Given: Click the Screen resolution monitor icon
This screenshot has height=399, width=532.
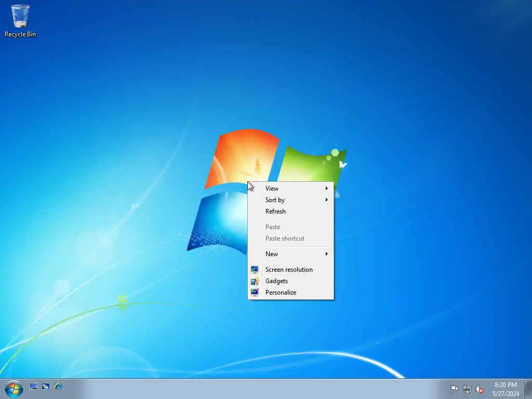Looking at the screenshot, I should coord(255,270).
